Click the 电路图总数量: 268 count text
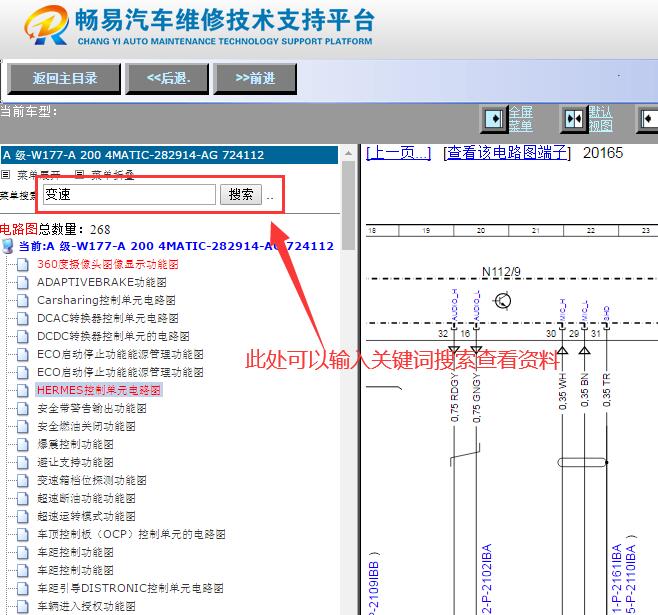The width and height of the screenshot is (658, 615). coord(55,229)
